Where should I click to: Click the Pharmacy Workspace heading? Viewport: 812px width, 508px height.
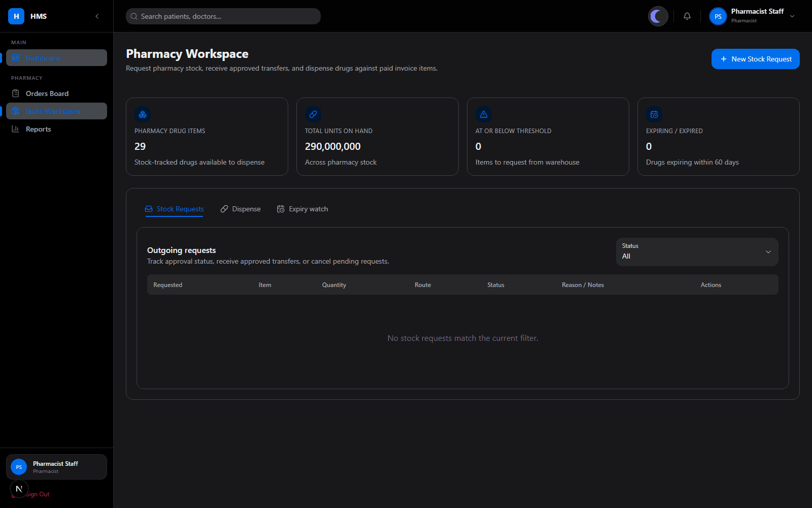tap(187, 54)
